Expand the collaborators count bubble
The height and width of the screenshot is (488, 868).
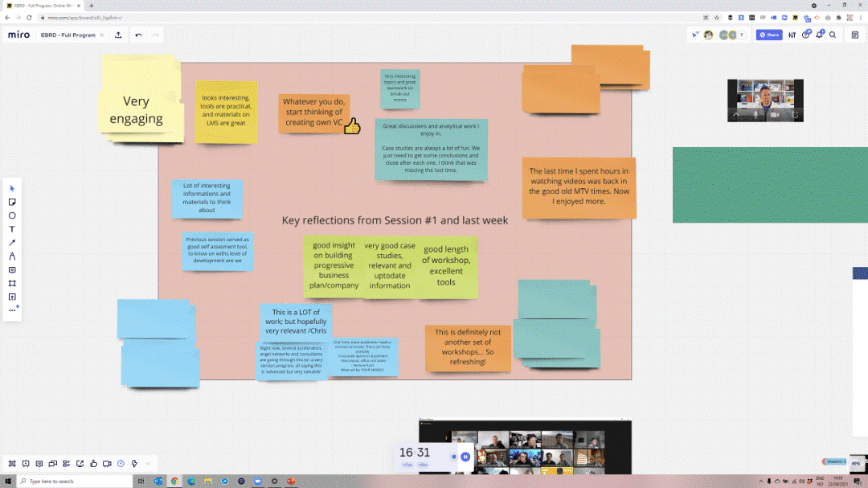[740, 35]
